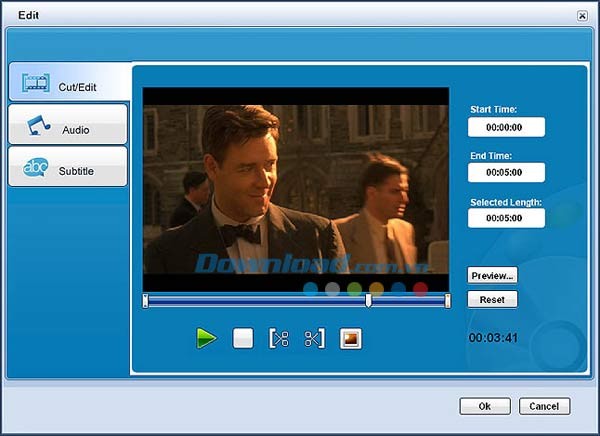
Task: Click the video preview frame
Action: point(296,190)
